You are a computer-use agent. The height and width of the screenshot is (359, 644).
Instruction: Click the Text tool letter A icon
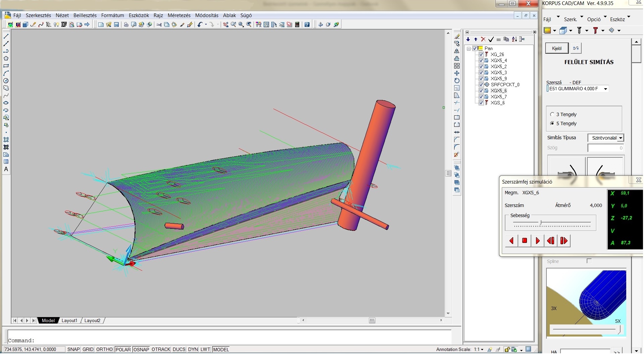tap(6, 169)
